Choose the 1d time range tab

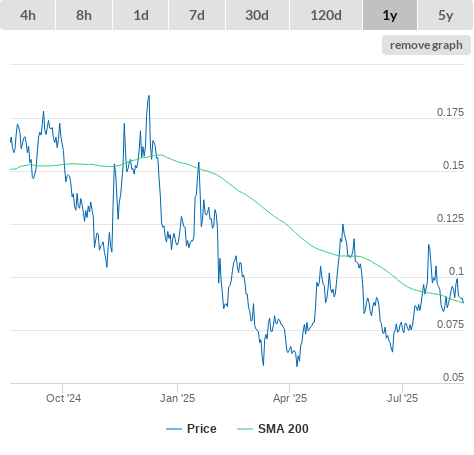coord(141,15)
